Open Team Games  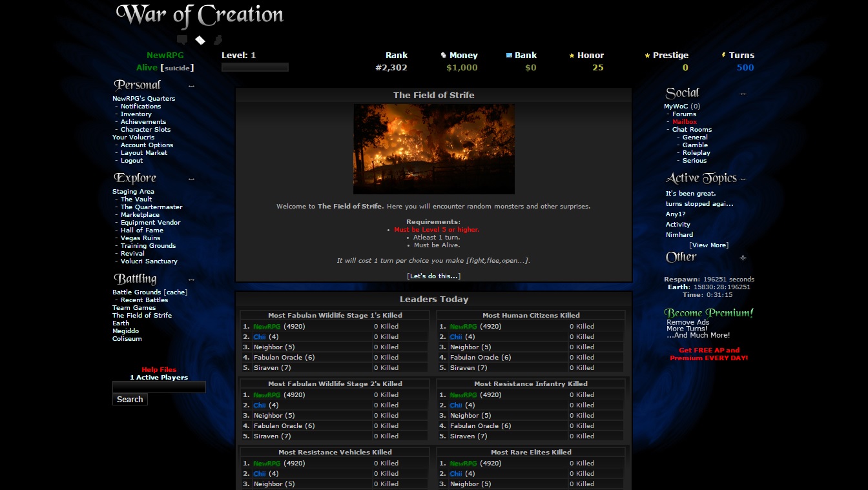click(134, 308)
